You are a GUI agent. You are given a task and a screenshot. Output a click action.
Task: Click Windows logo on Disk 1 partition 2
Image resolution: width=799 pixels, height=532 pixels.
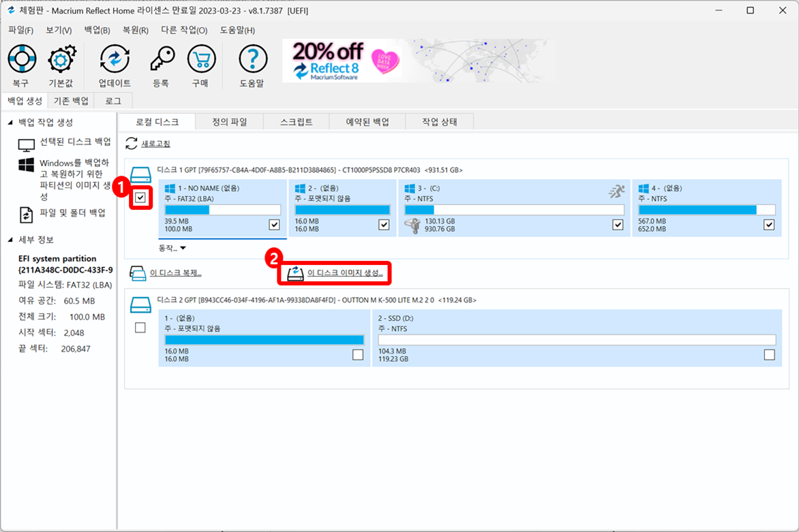300,189
